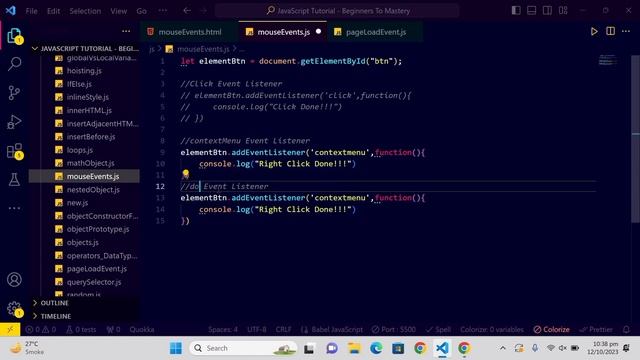Split the editor to the right
The height and width of the screenshot is (360, 640).
tap(610, 31)
